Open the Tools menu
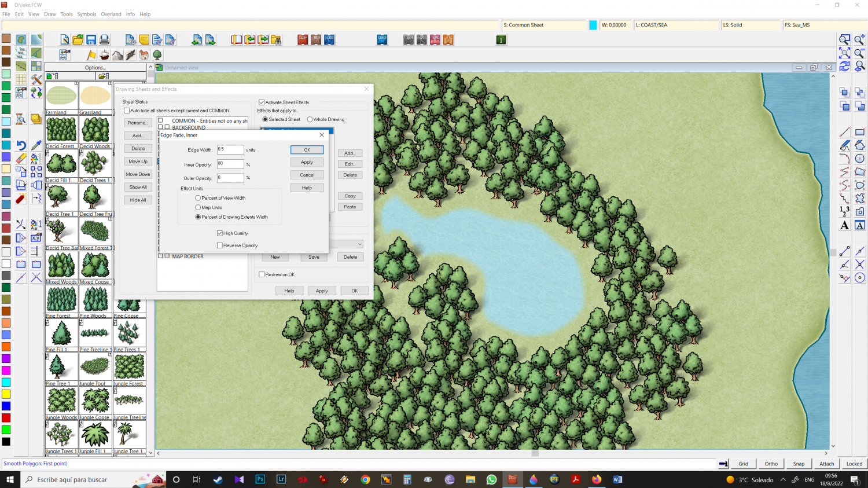868x488 pixels. [67, 14]
